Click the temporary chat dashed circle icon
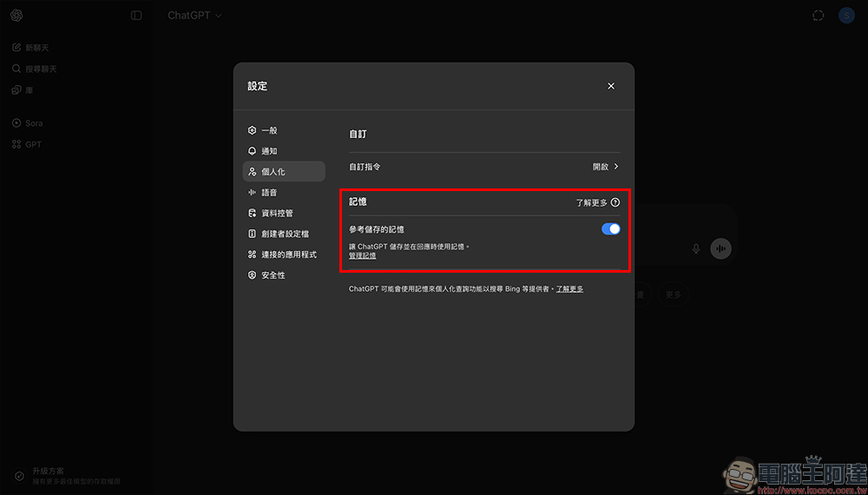The width and height of the screenshot is (868, 495). pyautogui.click(x=819, y=16)
